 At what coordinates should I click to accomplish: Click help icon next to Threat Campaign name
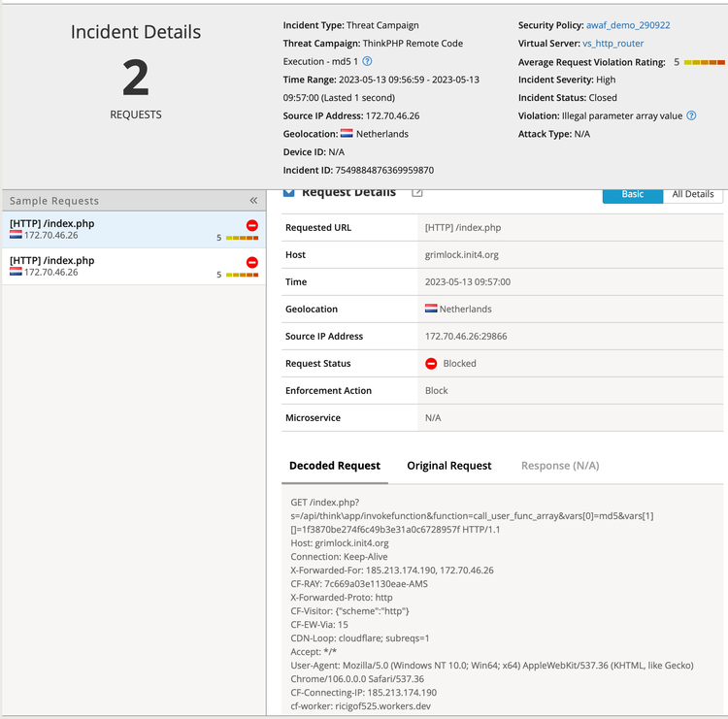coord(367,61)
